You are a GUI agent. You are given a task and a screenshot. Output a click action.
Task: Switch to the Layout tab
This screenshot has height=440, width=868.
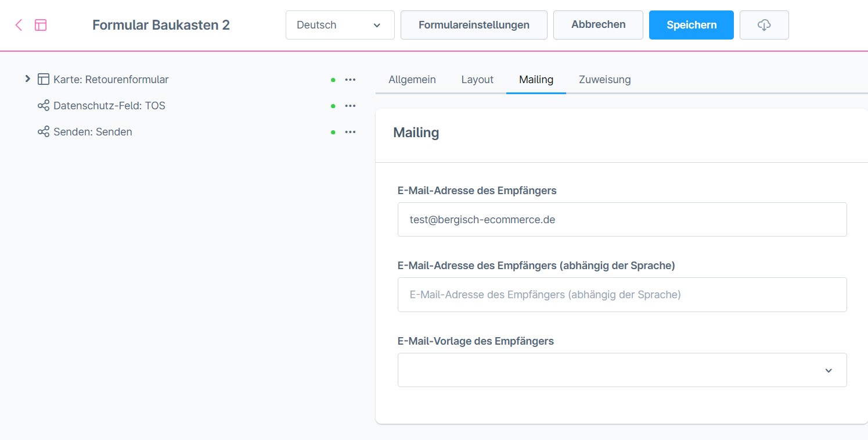[477, 80]
